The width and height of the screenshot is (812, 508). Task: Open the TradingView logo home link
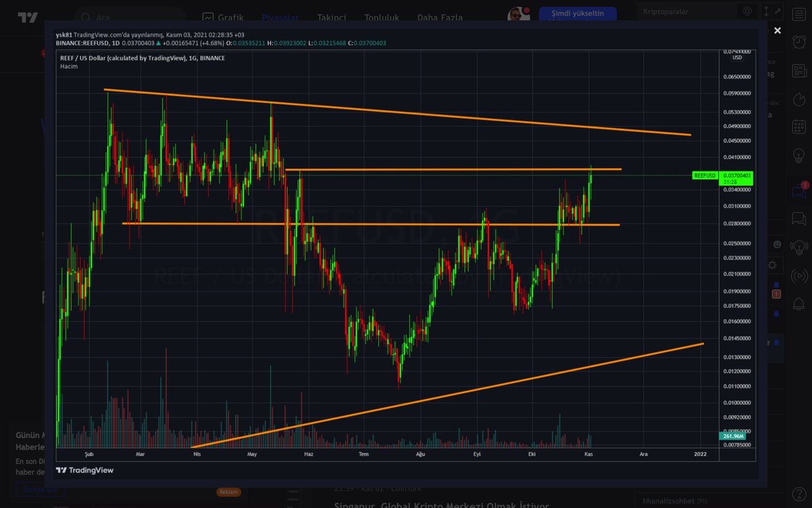pyautogui.click(x=28, y=18)
